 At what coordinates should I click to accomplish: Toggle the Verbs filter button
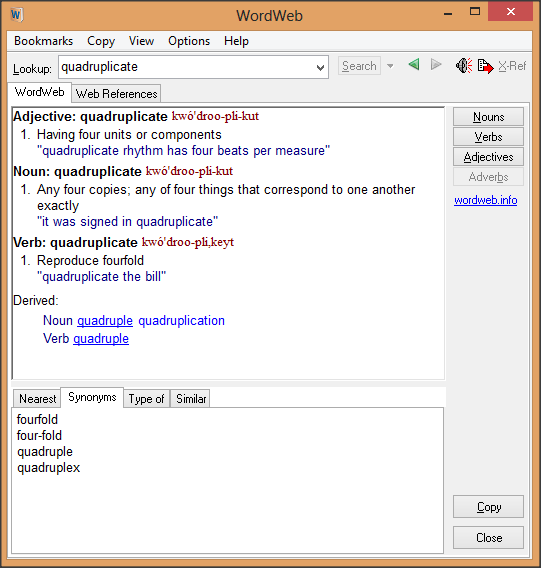pos(488,137)
